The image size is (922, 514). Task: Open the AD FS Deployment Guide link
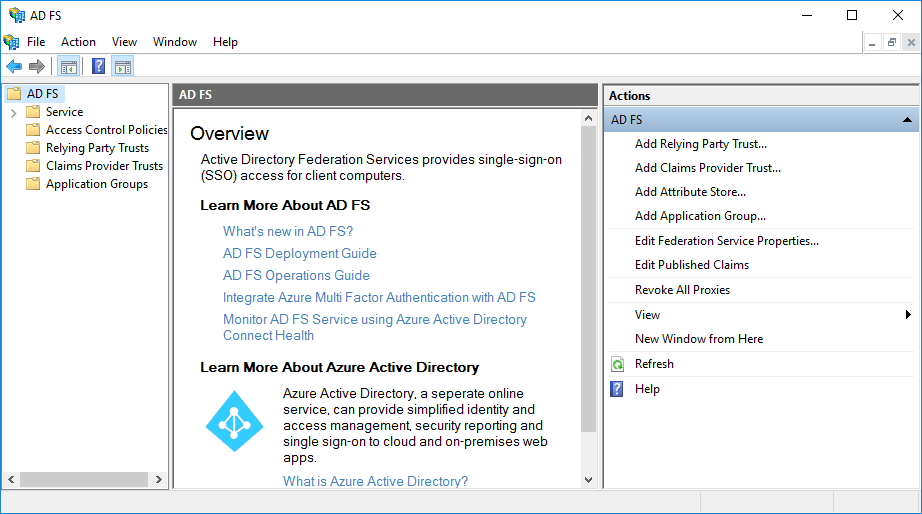click(x=299, y=254)
